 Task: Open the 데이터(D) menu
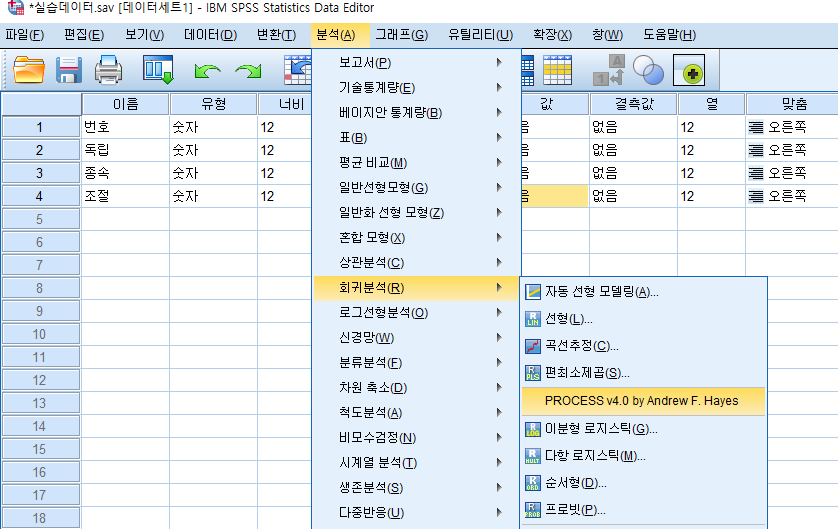click(211, 35)
